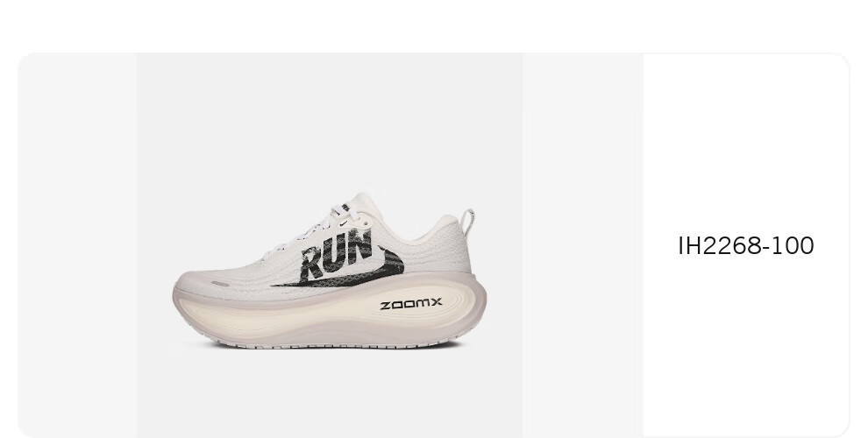
Task: Click empty space below the product code
Action: click(745, 346)
